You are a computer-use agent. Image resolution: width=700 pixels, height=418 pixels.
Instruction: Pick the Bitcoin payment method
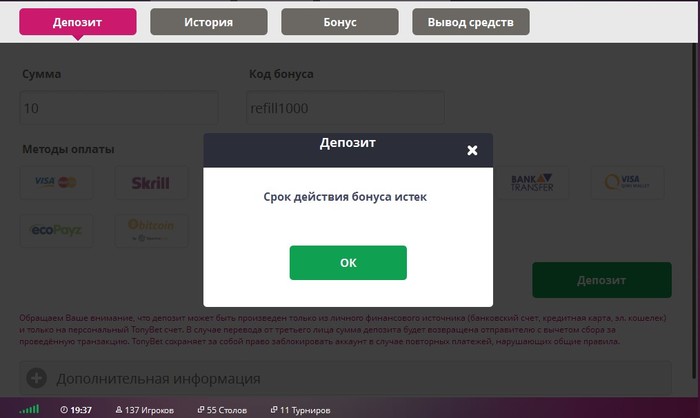coord(151,230)
